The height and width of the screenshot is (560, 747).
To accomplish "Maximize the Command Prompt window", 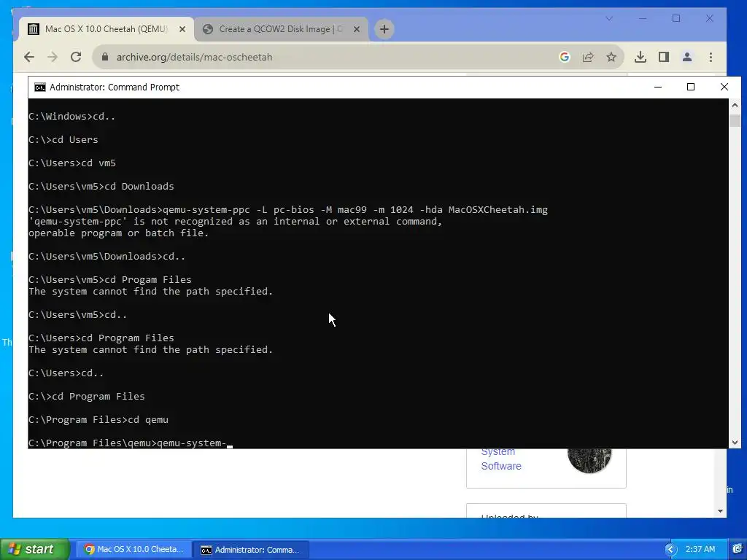I will pos(691,87).
